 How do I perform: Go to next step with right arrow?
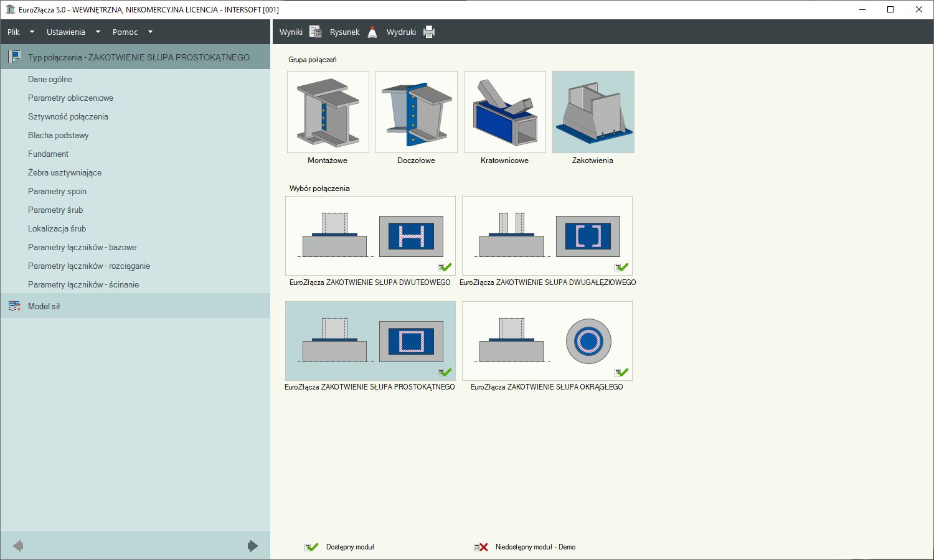252,546
